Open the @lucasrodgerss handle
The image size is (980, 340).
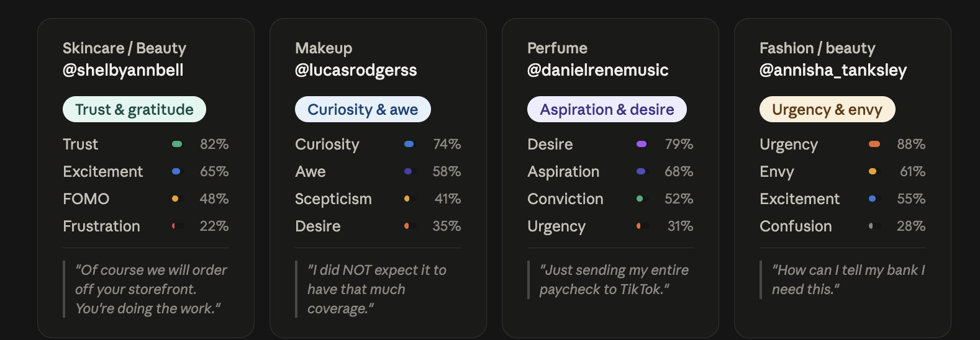[356, 70]
